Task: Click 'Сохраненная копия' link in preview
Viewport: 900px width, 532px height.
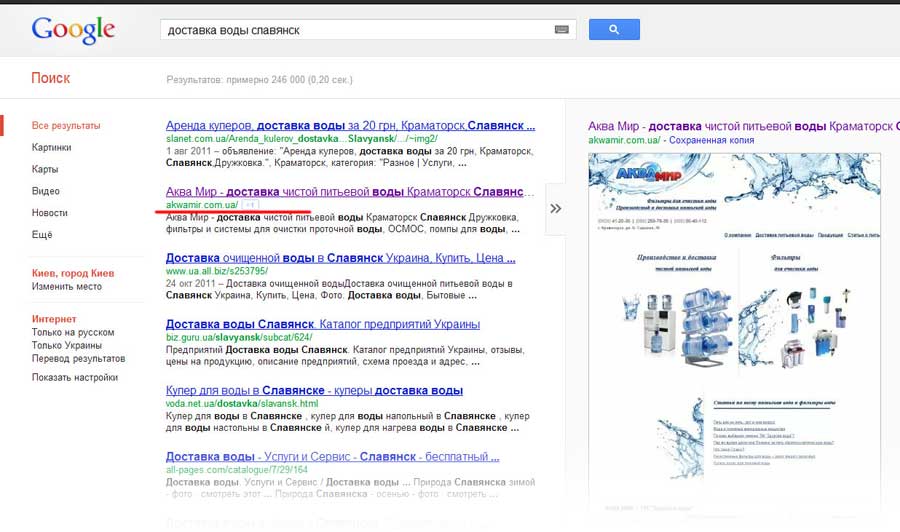Action: tap(712, 140)
